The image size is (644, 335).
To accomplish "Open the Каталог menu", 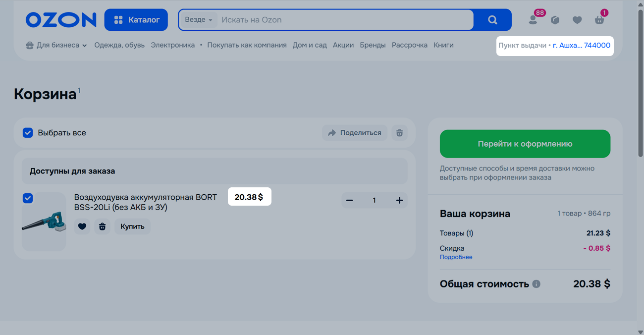I will point(136,20).
